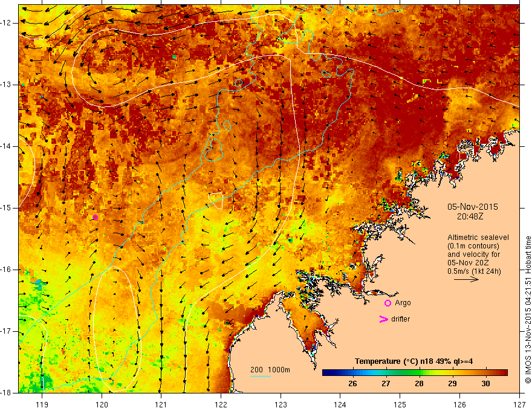
Task: Click the longitude axis label 120
Action: (102, 404)
